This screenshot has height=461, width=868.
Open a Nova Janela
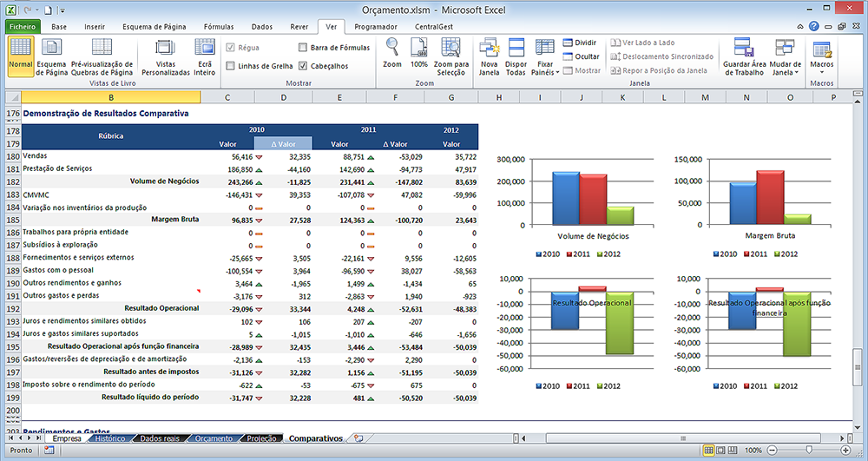[489, 56]
